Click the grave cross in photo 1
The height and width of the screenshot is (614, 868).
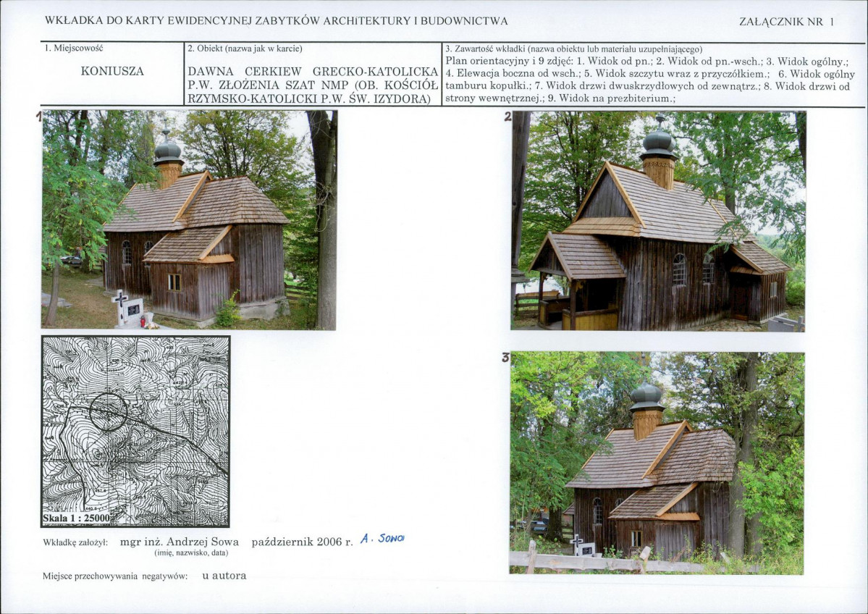(x=119, y=307)
